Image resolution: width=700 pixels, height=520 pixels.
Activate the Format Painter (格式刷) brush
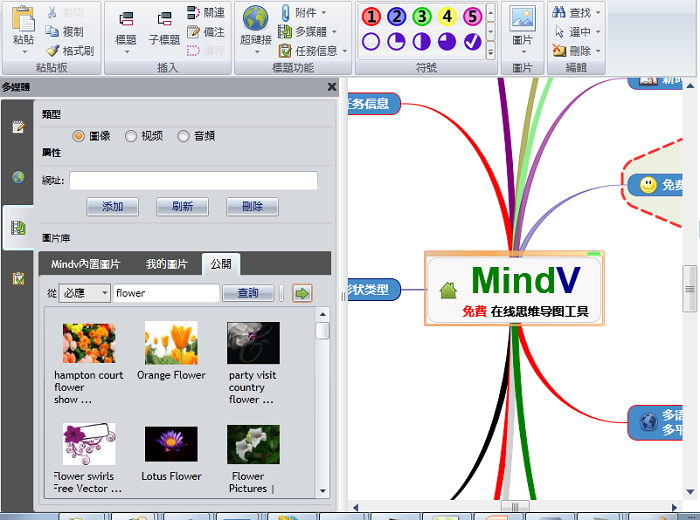pos(52,51)
